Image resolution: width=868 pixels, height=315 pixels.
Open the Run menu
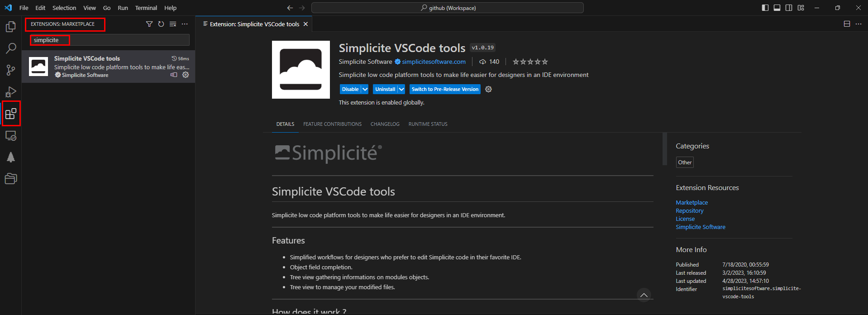pyautogui.click(x=123, y=8)
